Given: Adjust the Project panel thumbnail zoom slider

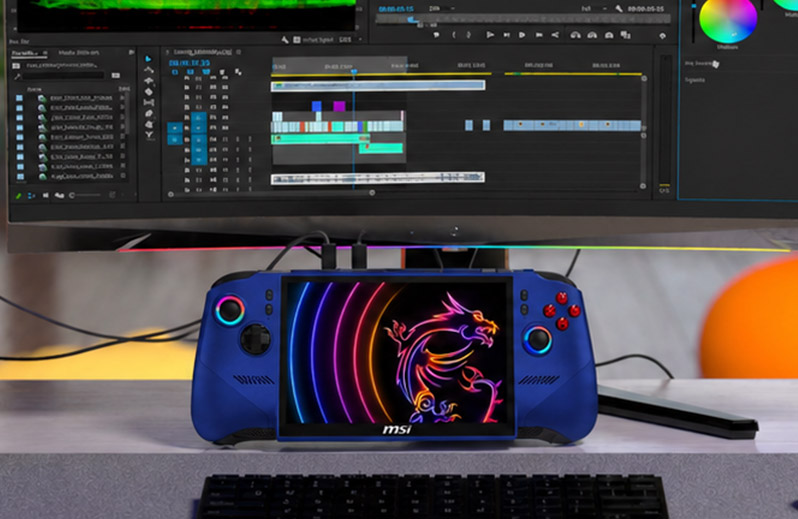Looking at the screenshot, I should coord(85,195).
